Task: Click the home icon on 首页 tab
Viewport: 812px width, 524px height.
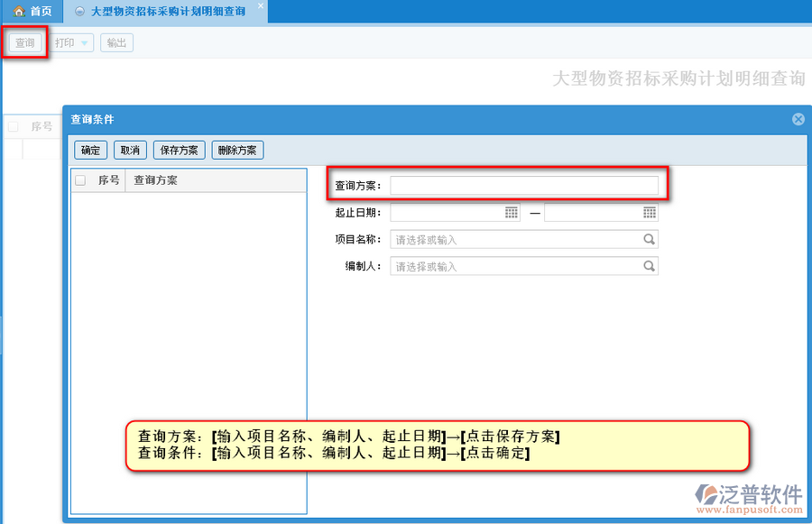Action: (18, 12)
